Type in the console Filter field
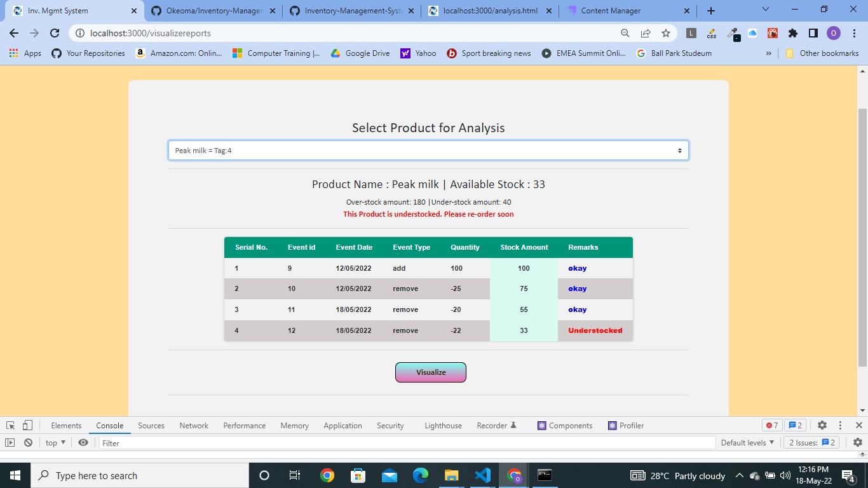The height and width of the screenshot is (488, 868). point(191,442)
